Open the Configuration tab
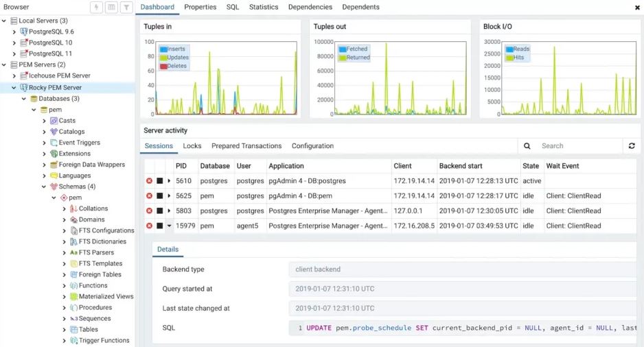This screenshot has height=347, width=644. [x=312, y=146]
